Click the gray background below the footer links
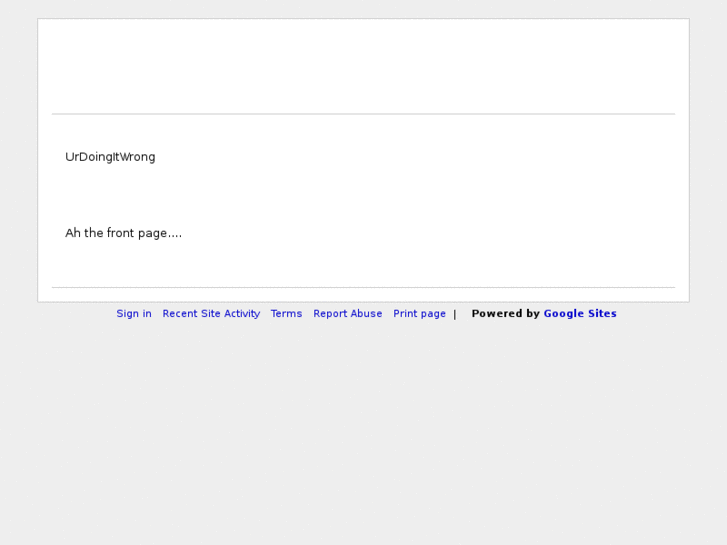 pyautogui.click(x=363, y=430)
